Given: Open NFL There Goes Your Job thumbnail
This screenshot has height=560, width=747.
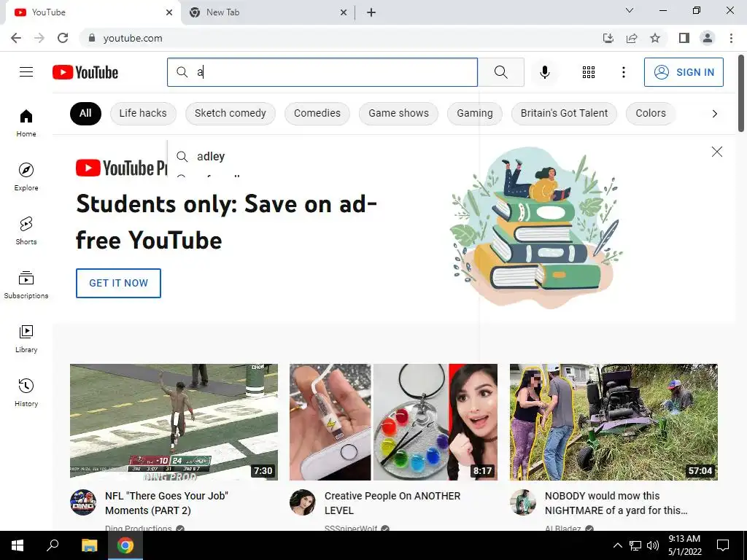Looking at the screenshot, I should pos(174,422).
